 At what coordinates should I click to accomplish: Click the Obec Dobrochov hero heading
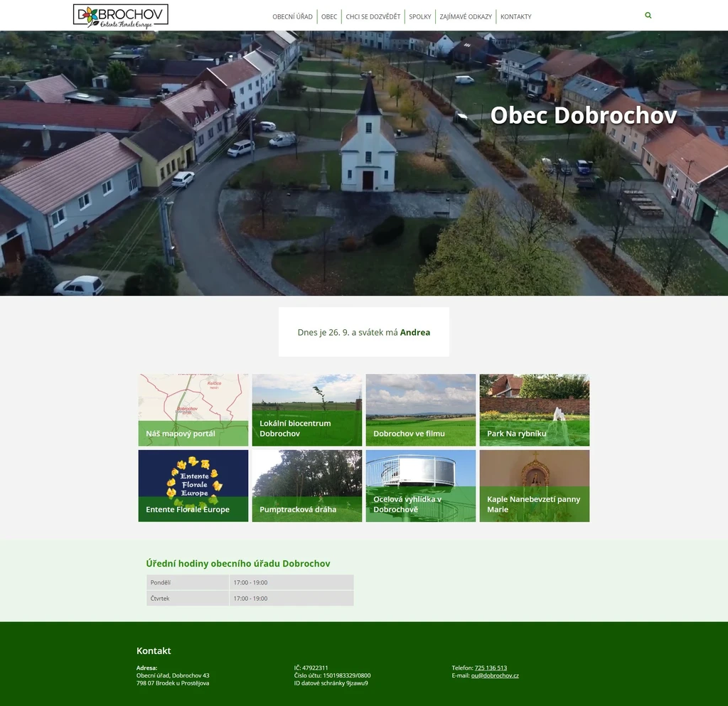pos(583,115)
